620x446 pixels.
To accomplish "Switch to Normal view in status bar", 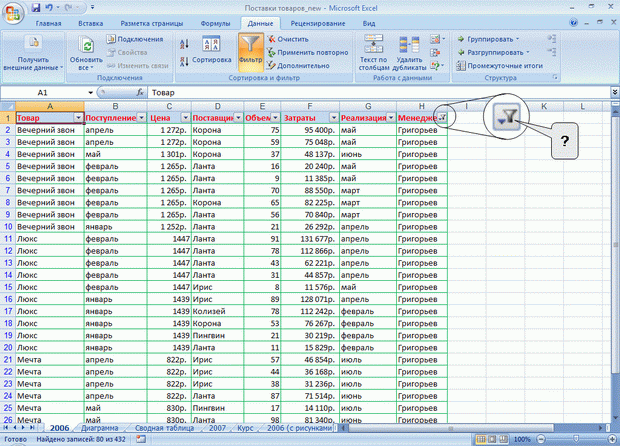I will click(x=481, y=439).
